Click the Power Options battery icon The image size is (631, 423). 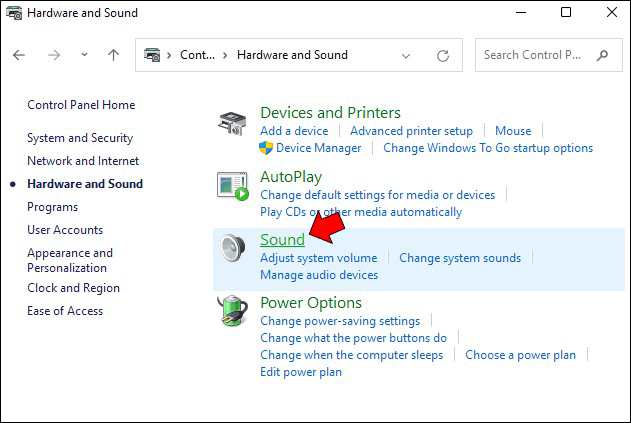pyautogui.click(x=233, y=312)
